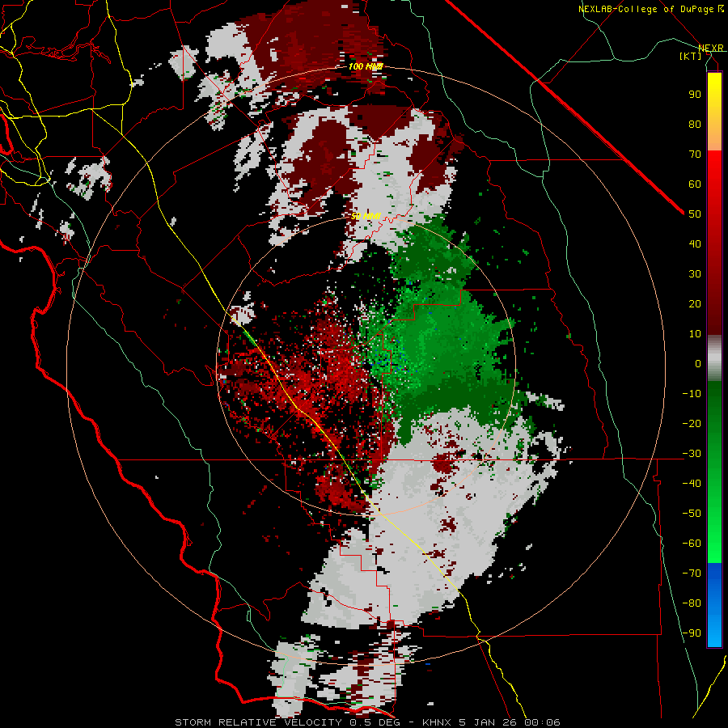This screenshot has height=728, width=728.
Task: Click the 30 value on the velocity scale
Action: point(695,274)
